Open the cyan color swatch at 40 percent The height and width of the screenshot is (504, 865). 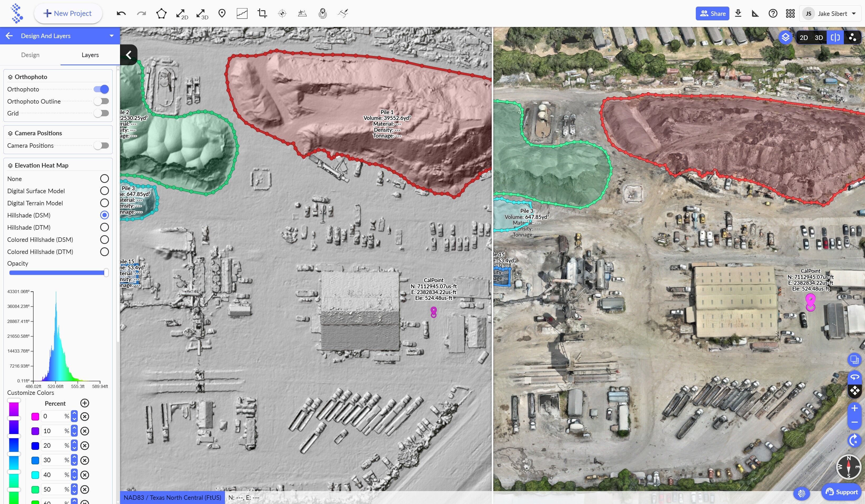point(35,475)
